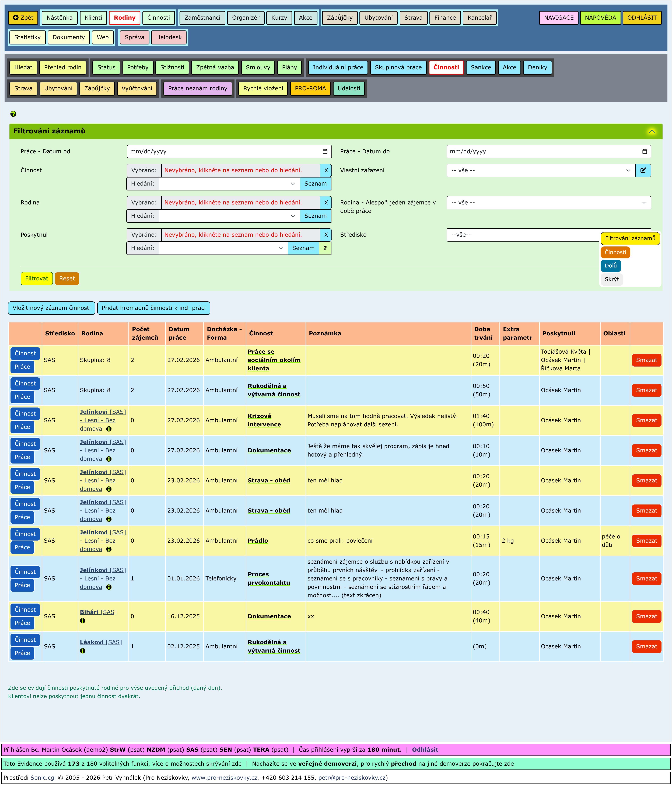The height and width of the screenshot is (794, 672).
Task: Click the help question mark icon above filter
Action: (x=13, y=114)
